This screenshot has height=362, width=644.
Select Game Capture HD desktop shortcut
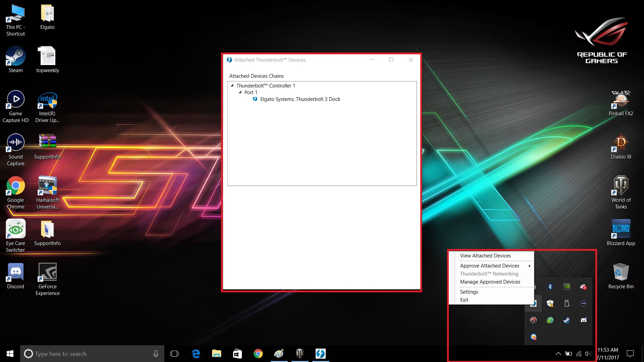(15, 107)
